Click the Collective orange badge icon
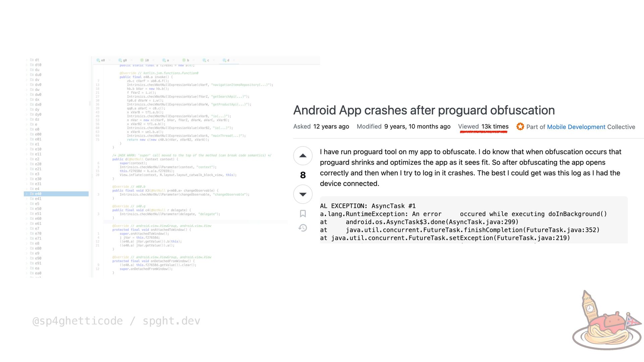644x362 pixels. point(520,127)
